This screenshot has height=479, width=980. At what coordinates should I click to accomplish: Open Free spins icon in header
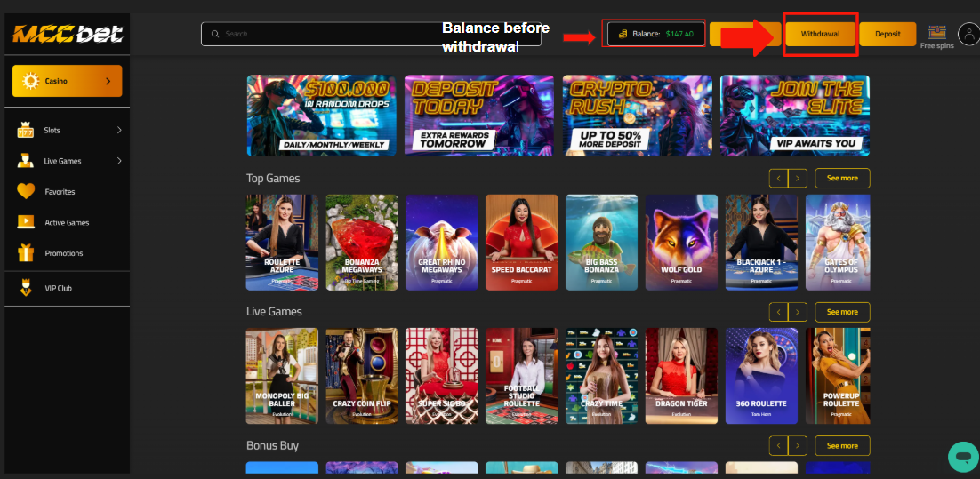[936, 33]
